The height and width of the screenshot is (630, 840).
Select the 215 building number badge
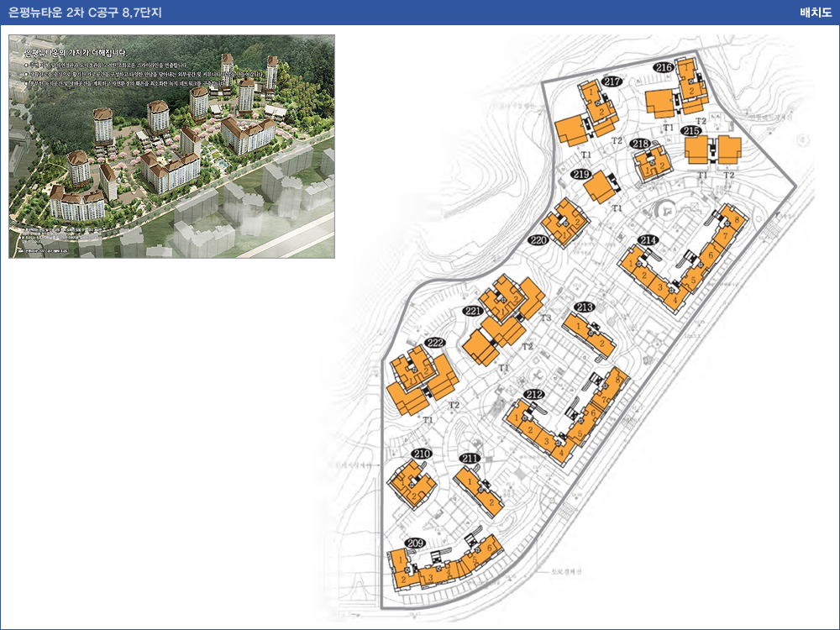(691, 131)
